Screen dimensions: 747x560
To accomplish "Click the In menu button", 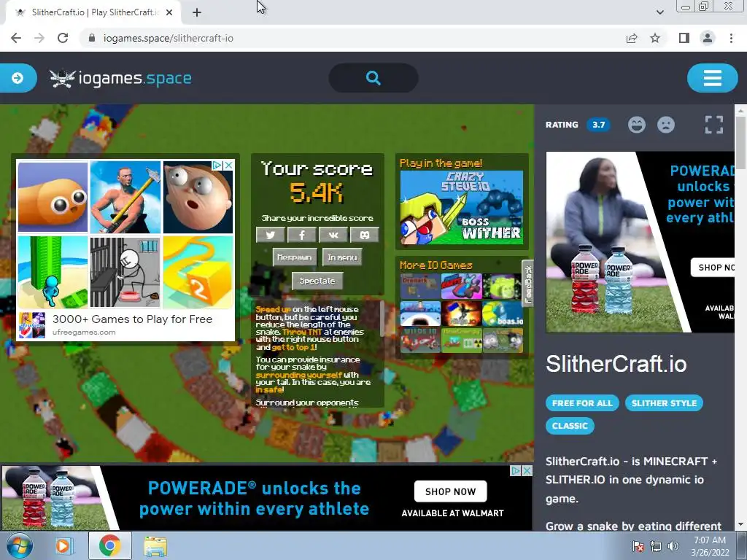I will pyautogui.click(x=342, y=257).
